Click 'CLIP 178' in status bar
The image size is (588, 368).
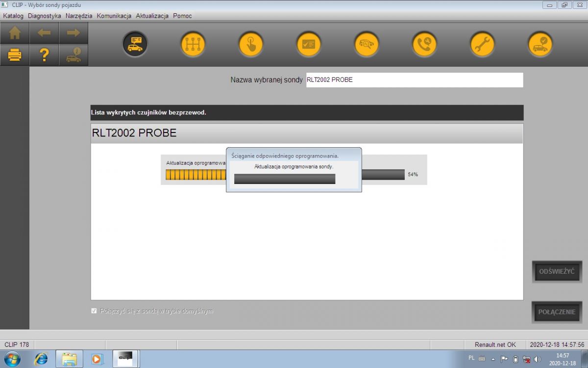17,345
